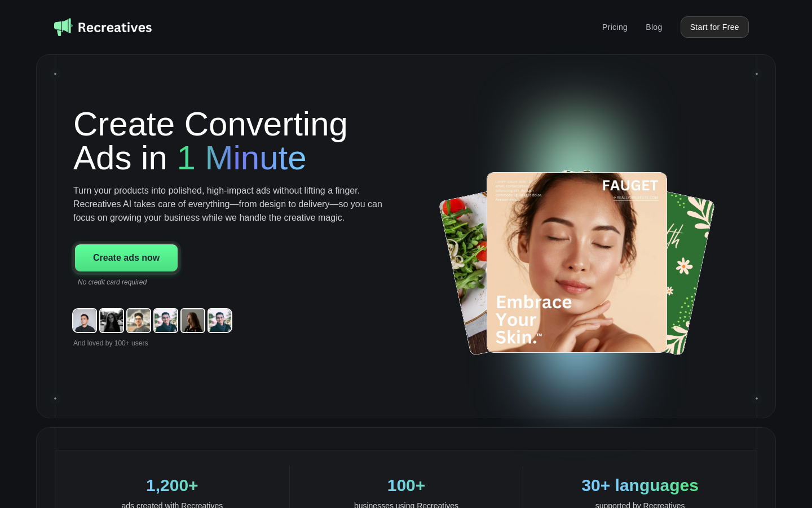Open the Pricing page
812x508 pixels.
[615, 27]
